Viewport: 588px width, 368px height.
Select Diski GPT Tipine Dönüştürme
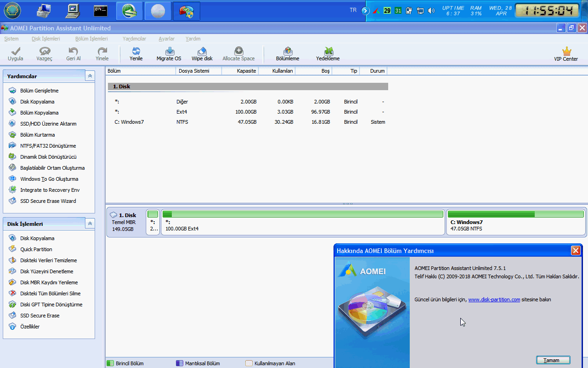46,305
